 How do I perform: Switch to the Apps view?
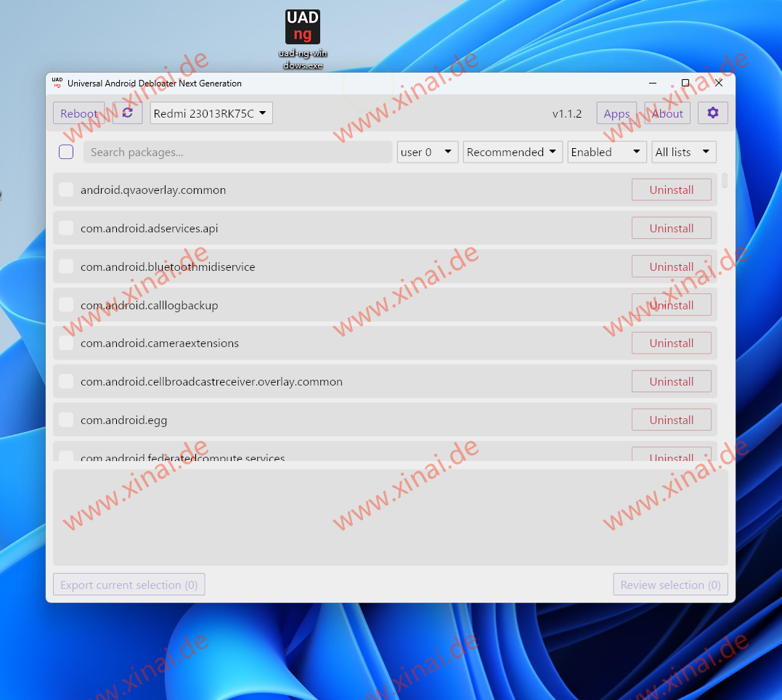tap(616, 113)
